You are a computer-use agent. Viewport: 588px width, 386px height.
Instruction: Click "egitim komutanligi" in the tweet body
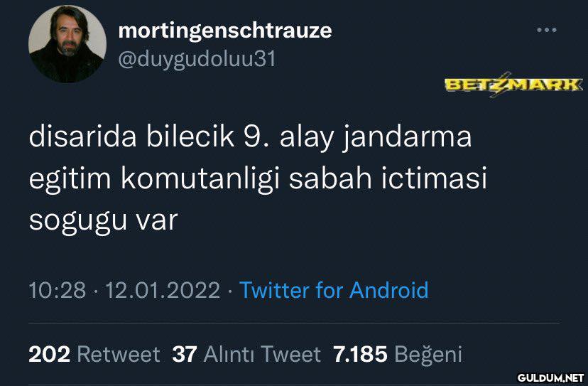pyautogui.click(x=154, y=179)
